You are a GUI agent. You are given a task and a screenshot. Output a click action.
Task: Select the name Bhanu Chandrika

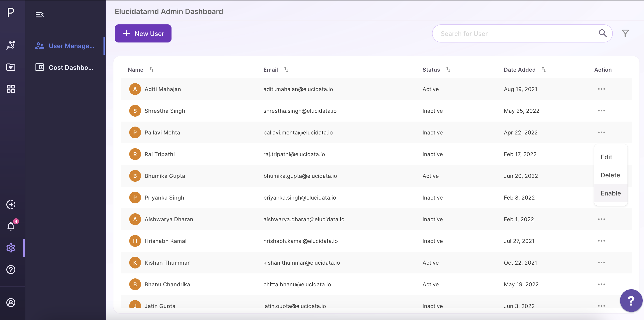(x=167, y=285)
